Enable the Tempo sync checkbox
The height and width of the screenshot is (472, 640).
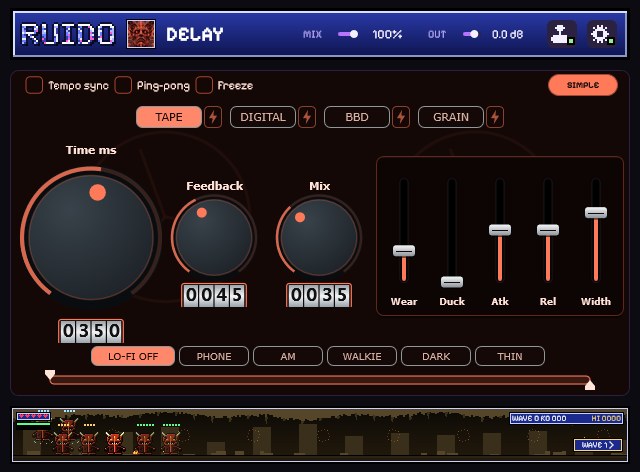pos(34,85)
